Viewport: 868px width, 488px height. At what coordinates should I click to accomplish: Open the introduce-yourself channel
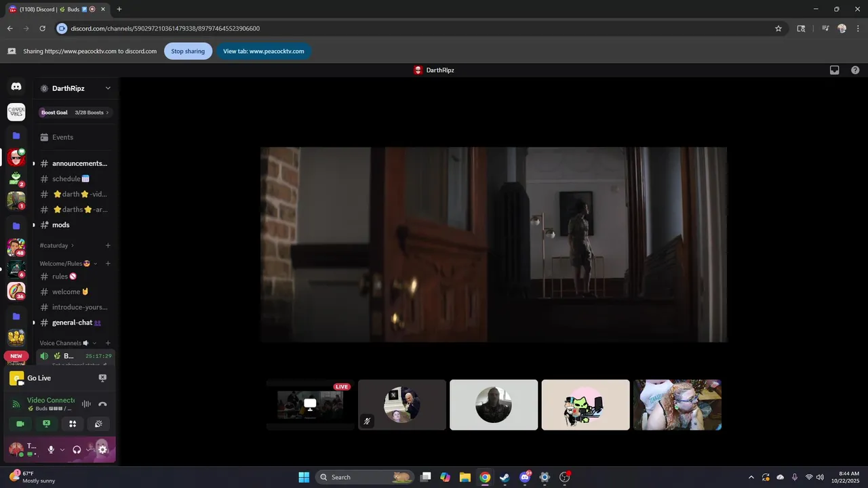click(75, 307)
